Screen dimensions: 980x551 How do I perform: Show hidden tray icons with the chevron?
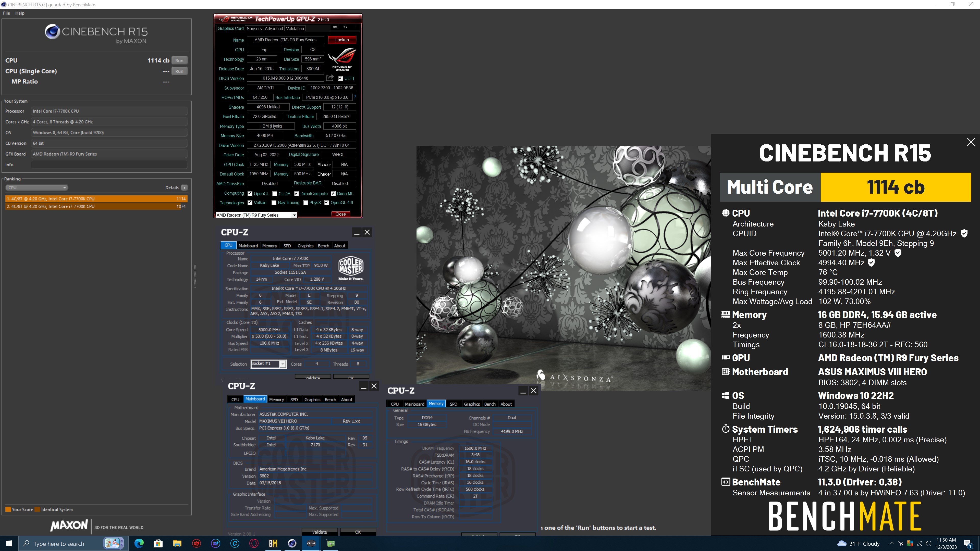(891, 543)
